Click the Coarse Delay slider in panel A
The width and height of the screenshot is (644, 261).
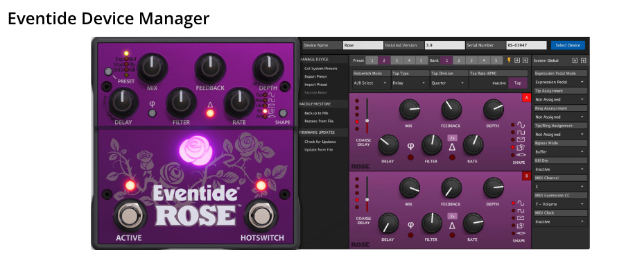point(367,115)
